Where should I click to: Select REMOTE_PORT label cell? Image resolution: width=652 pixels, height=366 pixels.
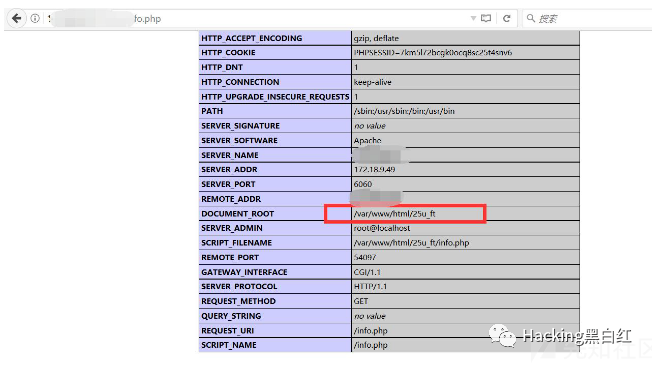pos(275,257)
